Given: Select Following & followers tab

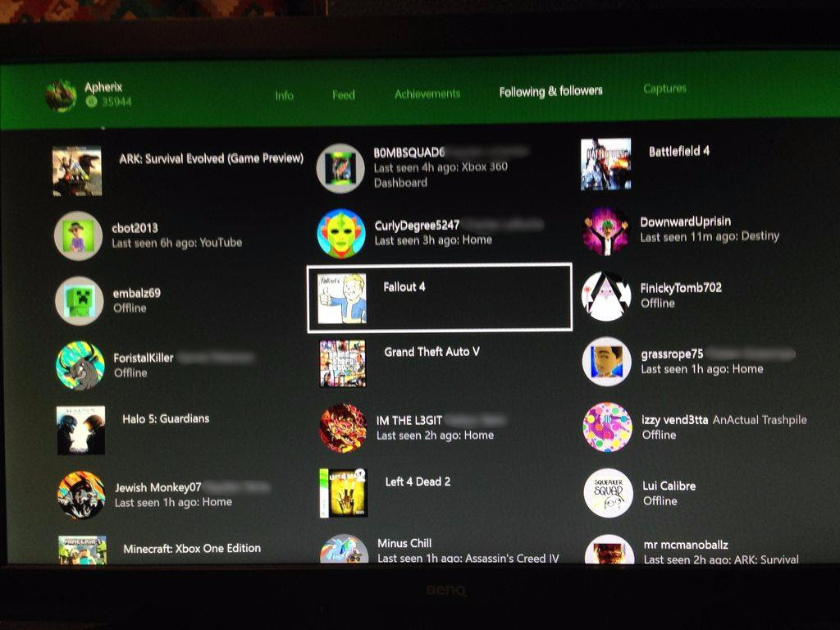Looking at the screenshot, I should pos(550,92).
